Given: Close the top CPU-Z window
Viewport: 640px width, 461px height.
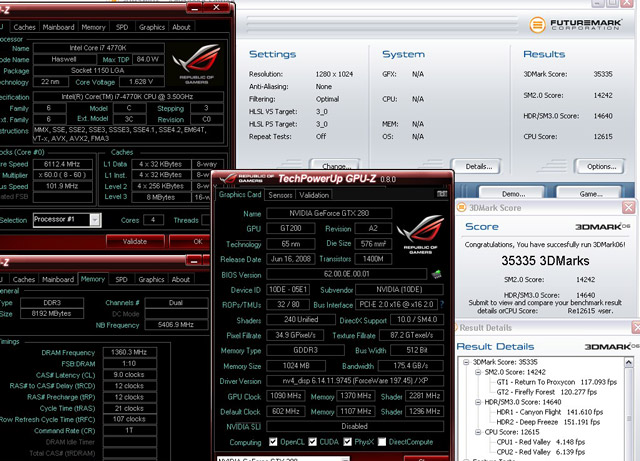Looking at the screenshot, I should point(216,8).
